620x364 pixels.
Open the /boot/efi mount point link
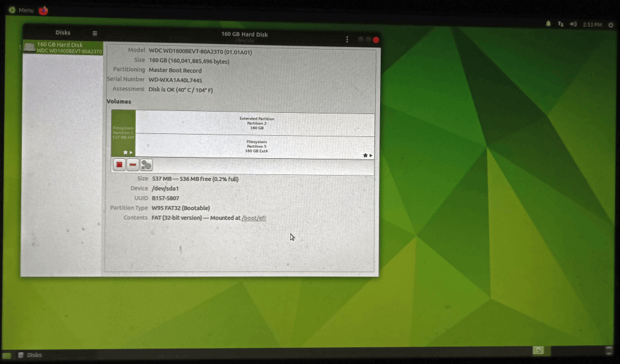pos(254,218)
